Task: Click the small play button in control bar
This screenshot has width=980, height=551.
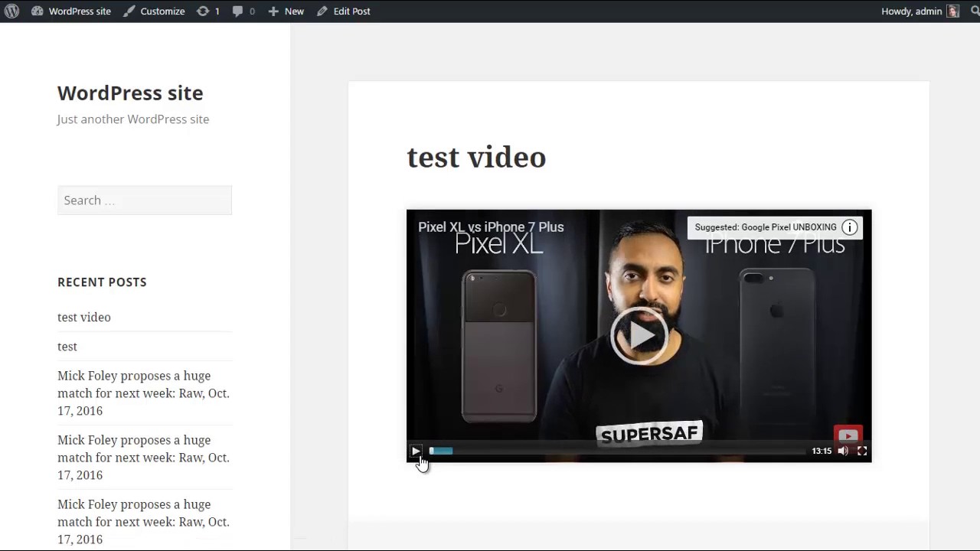Action: (416, 451)
